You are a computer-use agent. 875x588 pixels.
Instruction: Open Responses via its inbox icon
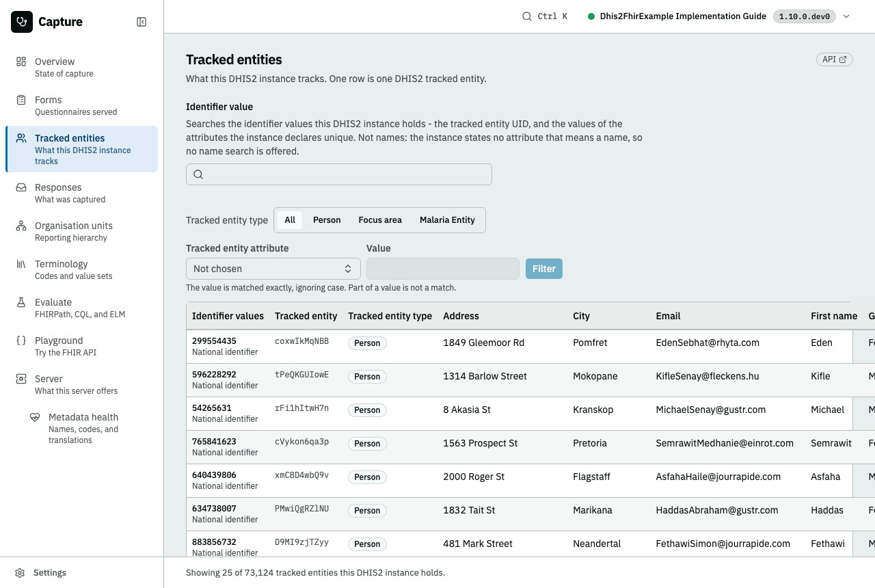(21, 187)
